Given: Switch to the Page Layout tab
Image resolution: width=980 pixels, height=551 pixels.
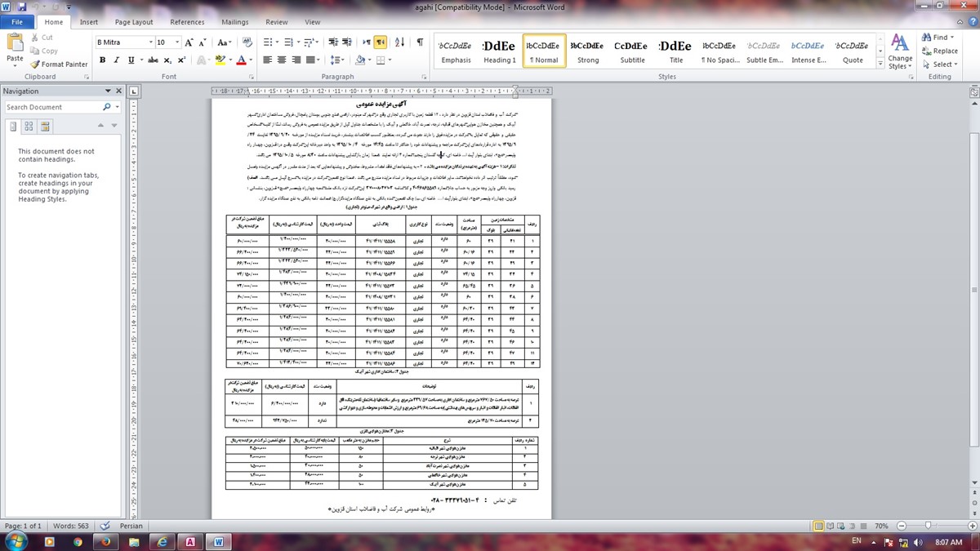Looking at the screenshot, I should point(134,22).
